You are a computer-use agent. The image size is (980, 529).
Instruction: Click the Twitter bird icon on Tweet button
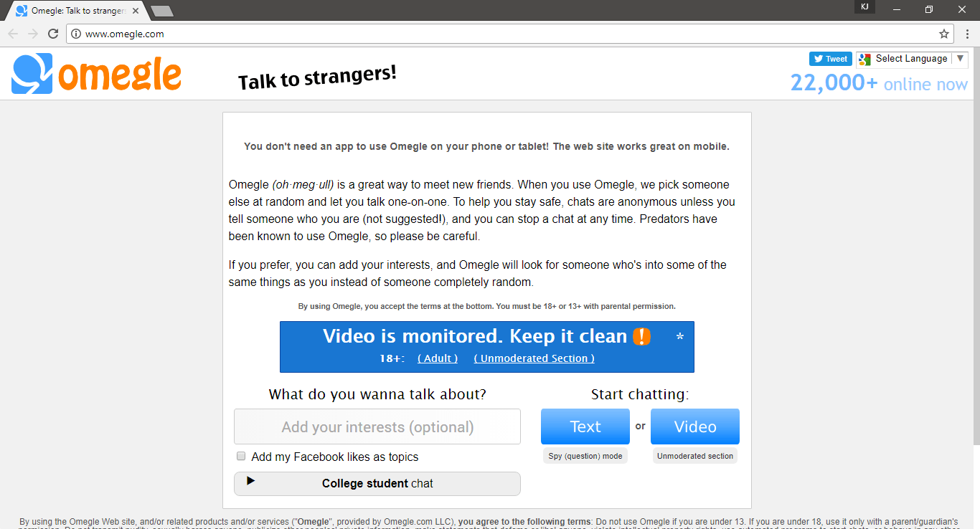click(818, 59)
